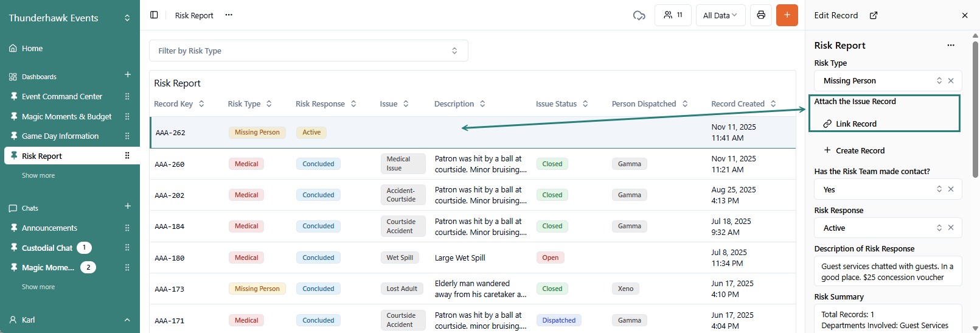980x333 pixels.
Task: Click Create Record in edit panel
Action: tap(854, 150)
